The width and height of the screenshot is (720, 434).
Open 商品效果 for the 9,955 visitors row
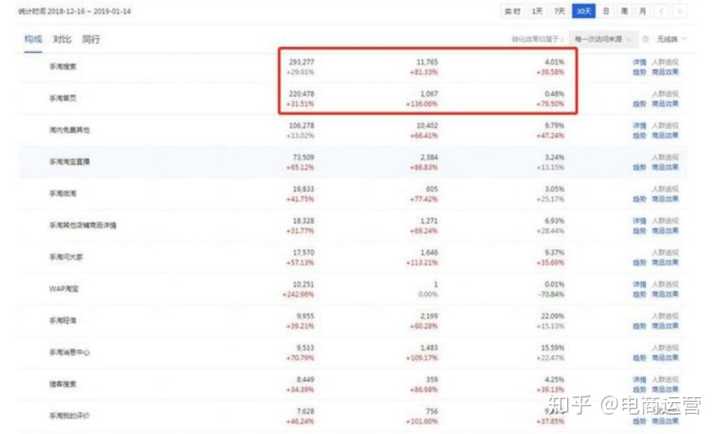point(665,326)
